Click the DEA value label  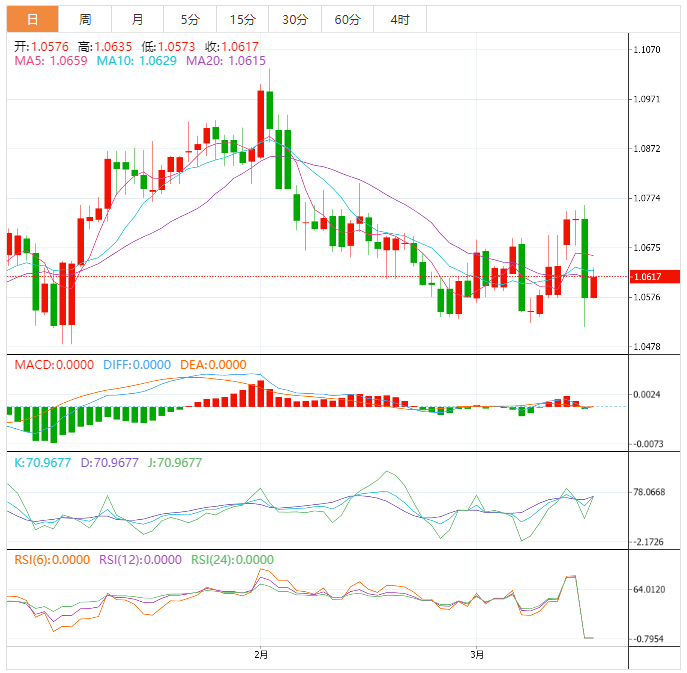pyautogui.click(x=212, y=365)
